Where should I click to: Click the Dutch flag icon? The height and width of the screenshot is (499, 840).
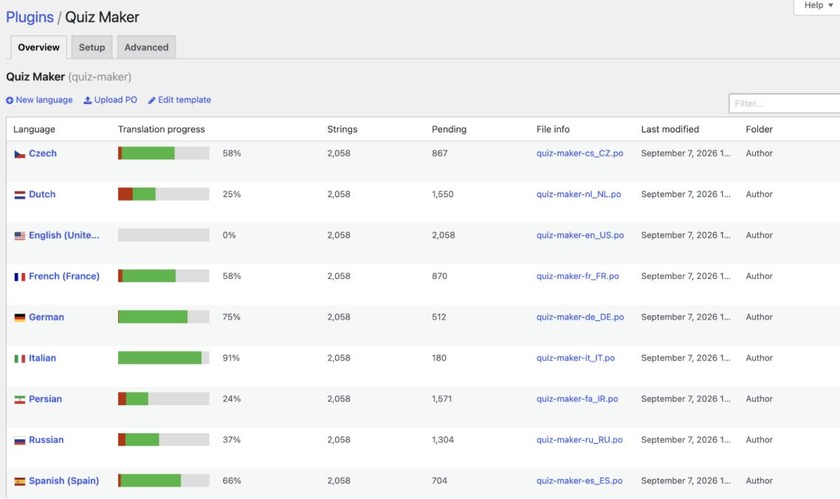click(x=20, y=195)
